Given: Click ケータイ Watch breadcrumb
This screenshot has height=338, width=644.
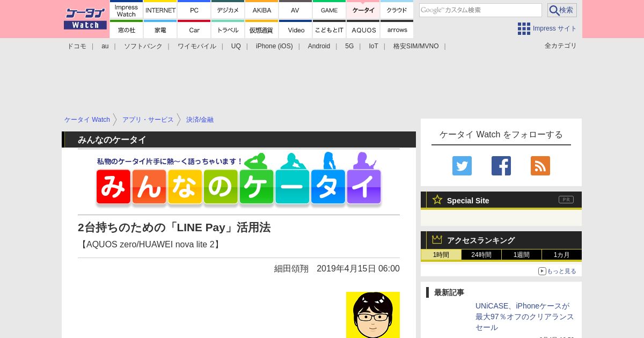Looking at the screenshot, I should 87,120.
